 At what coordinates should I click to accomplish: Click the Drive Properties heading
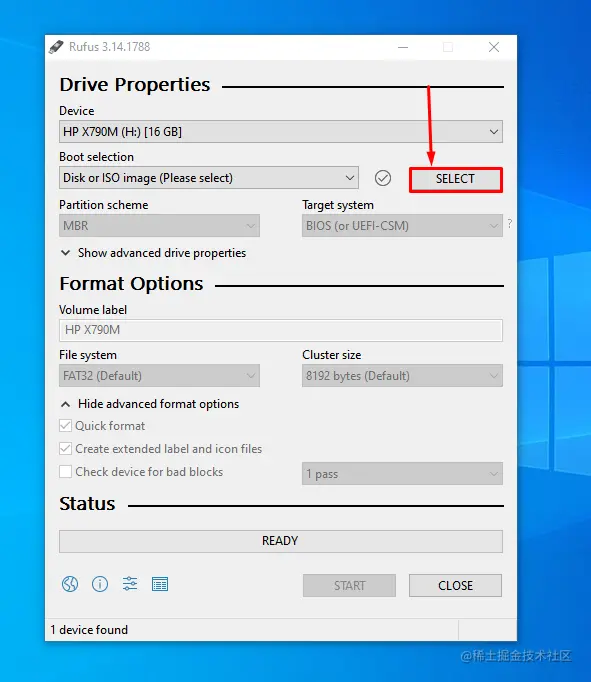click(x=135, y=85)
